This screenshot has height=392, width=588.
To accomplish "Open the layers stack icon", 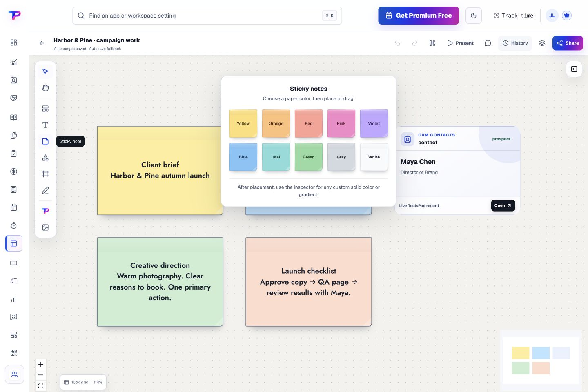I will click(542, 43).
